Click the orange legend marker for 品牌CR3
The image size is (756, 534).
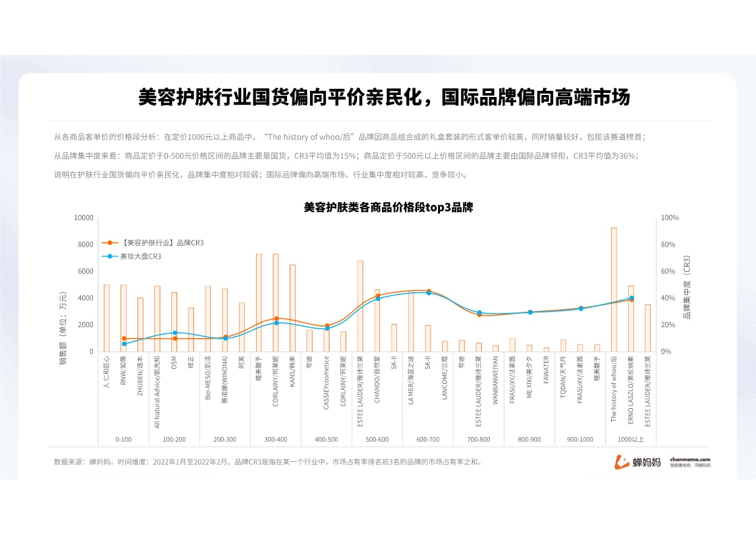tap(111, 242)
